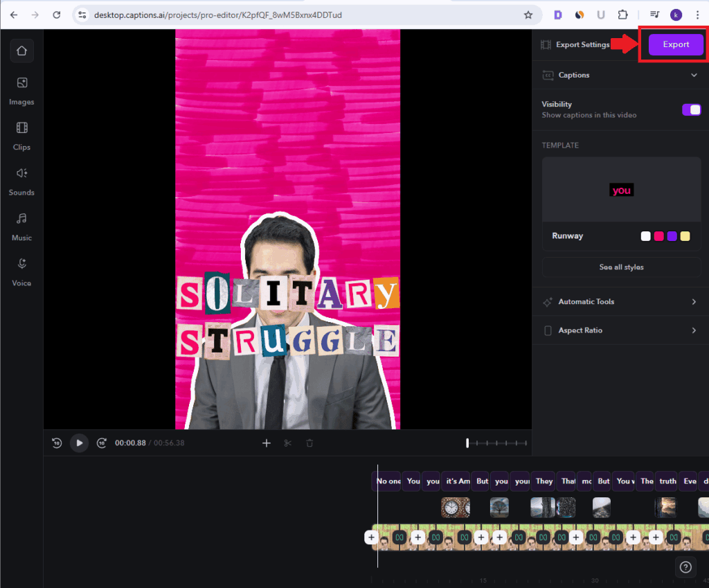The width and height of the screenshot is (709, 588).
Task: Choose the white Runway color swatch
Action: click(x=646, y=236)
